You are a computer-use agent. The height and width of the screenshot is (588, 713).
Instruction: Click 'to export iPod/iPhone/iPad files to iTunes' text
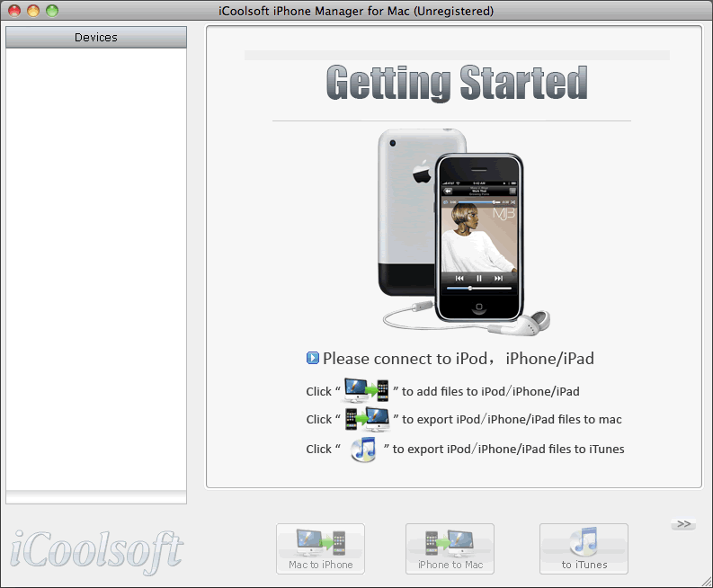508,449
